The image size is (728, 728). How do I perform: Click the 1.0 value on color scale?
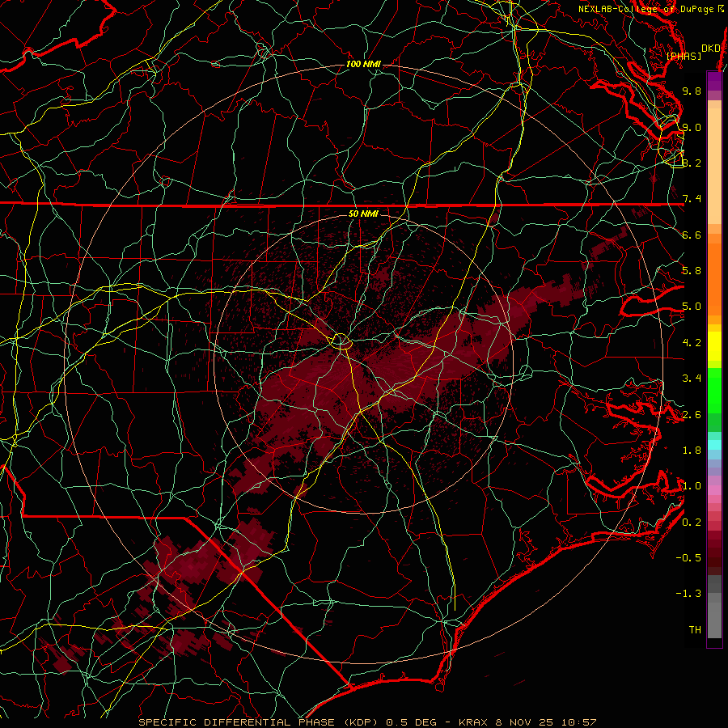(692, 486)
